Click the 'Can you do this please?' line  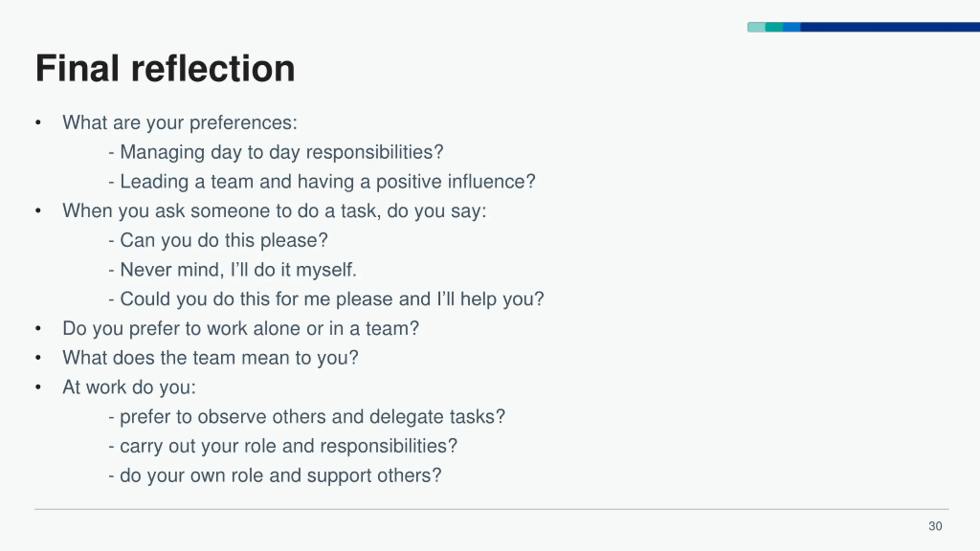click(218, 240)
